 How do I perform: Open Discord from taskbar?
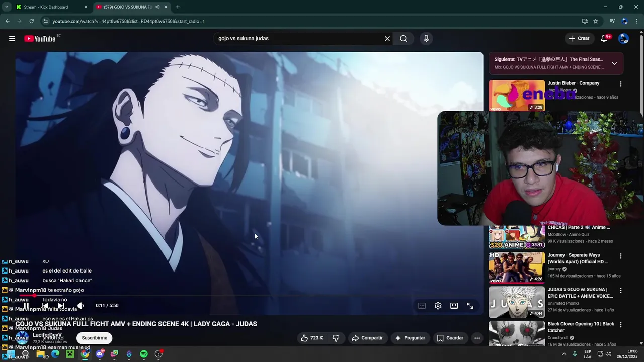pyautogui.click(x=100, y=354)
